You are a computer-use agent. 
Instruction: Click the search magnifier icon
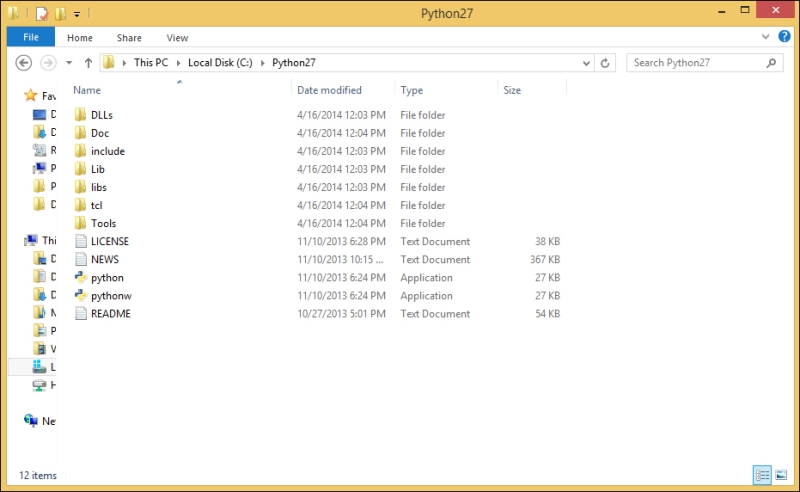[771, 63]
